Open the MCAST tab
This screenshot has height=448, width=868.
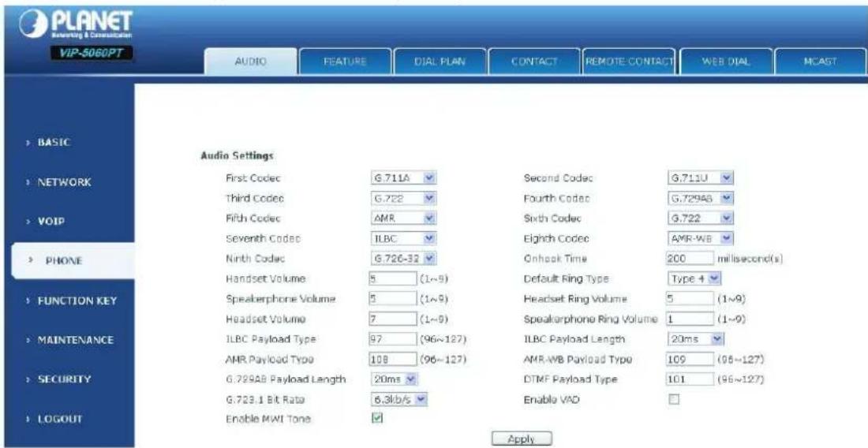pyautogui.click(x=821, y=61)
